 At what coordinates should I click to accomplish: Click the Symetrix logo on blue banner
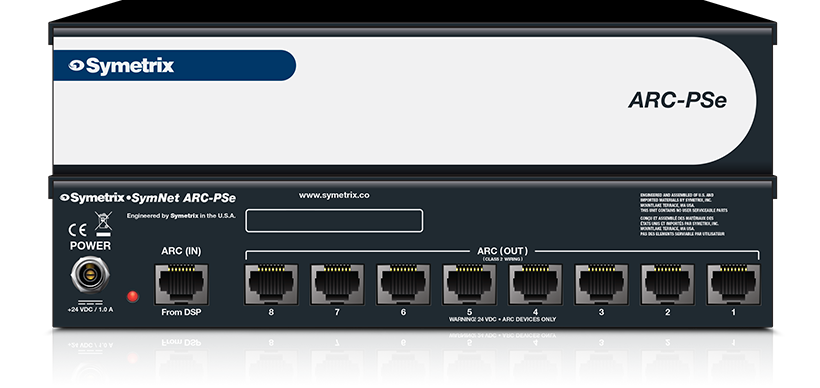pyautogui.click(x=121, y=66)
